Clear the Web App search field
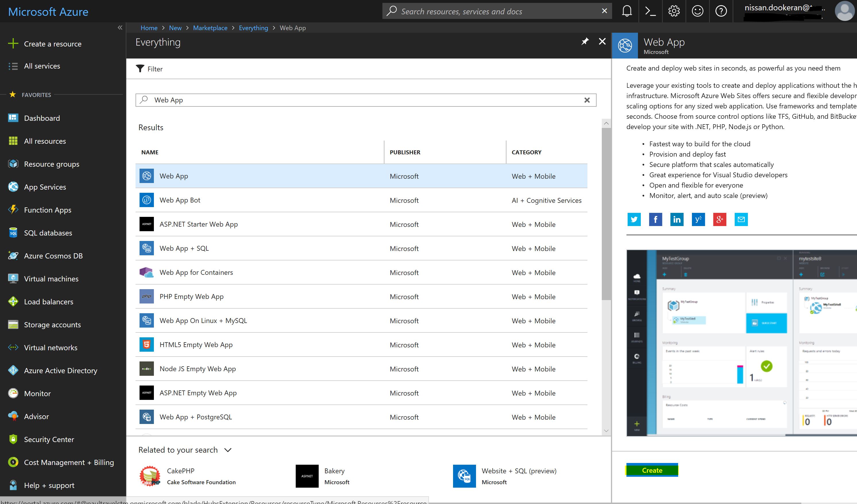 [587, 100]
